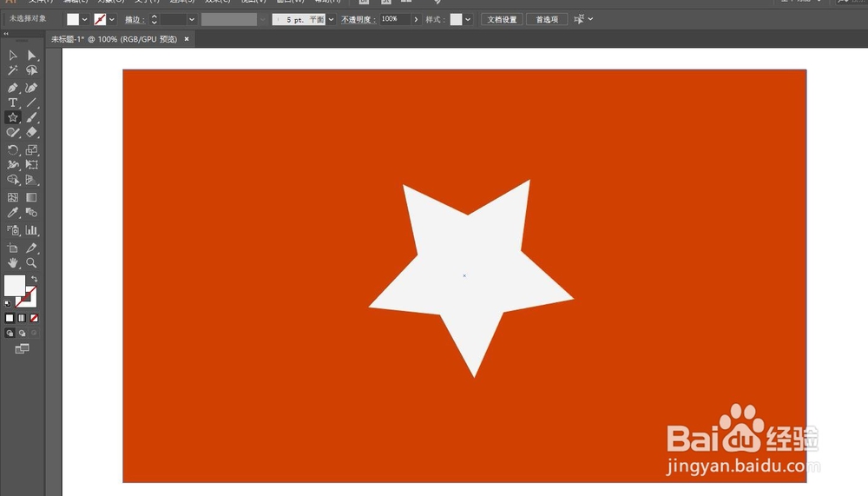Set paint mode to None
The image size is (868, 496).
pyautogui.click(x=35, y=318)
